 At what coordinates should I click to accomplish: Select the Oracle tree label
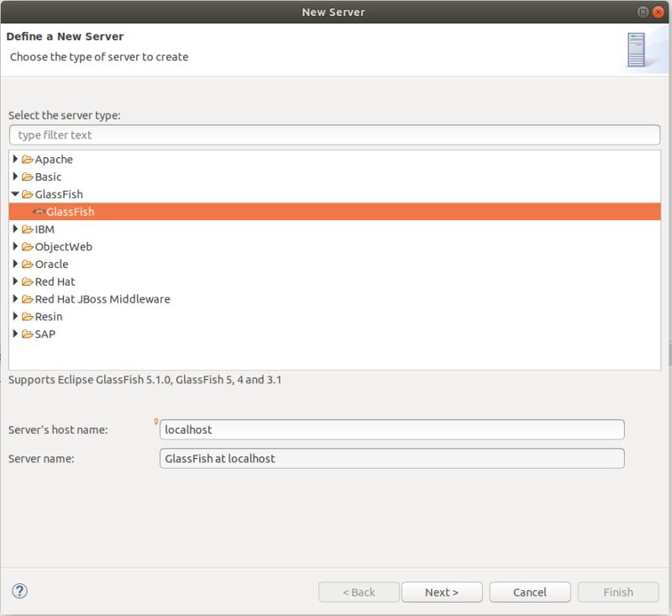point(51,265)
